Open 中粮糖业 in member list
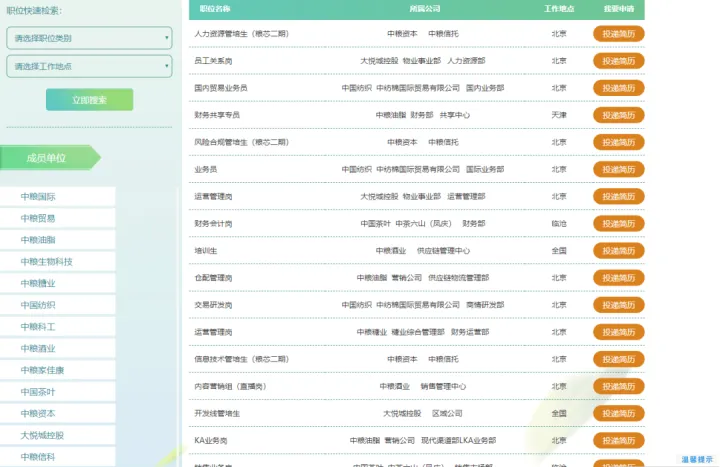Viewport: 720px width, 467px height. [57, 283]
